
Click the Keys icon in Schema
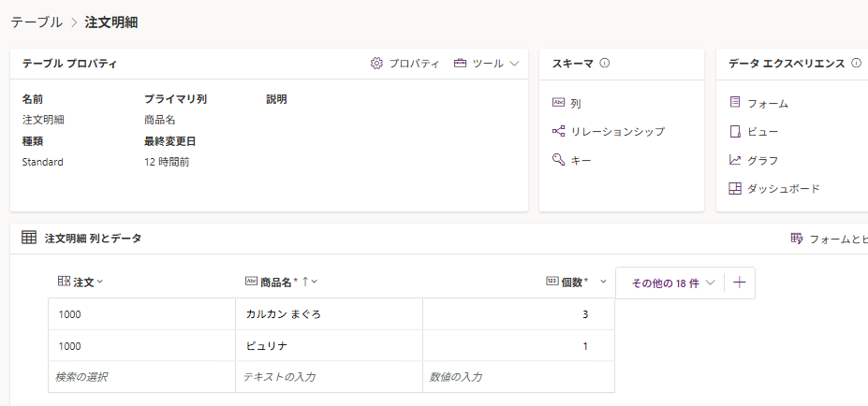(x=559, y=161)
